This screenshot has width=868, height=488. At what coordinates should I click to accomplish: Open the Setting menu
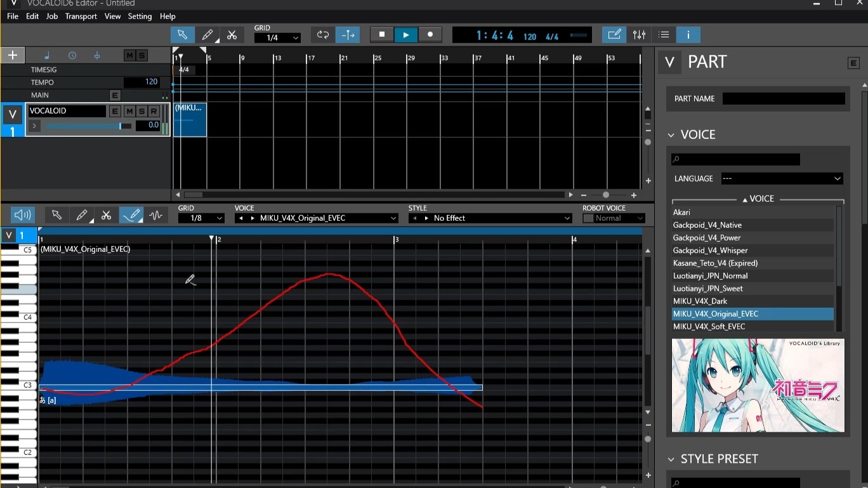(x=140, y=16)
